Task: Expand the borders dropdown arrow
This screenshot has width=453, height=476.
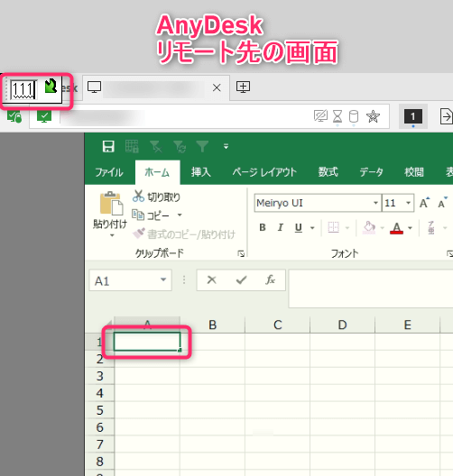Action: click(347, 228)
